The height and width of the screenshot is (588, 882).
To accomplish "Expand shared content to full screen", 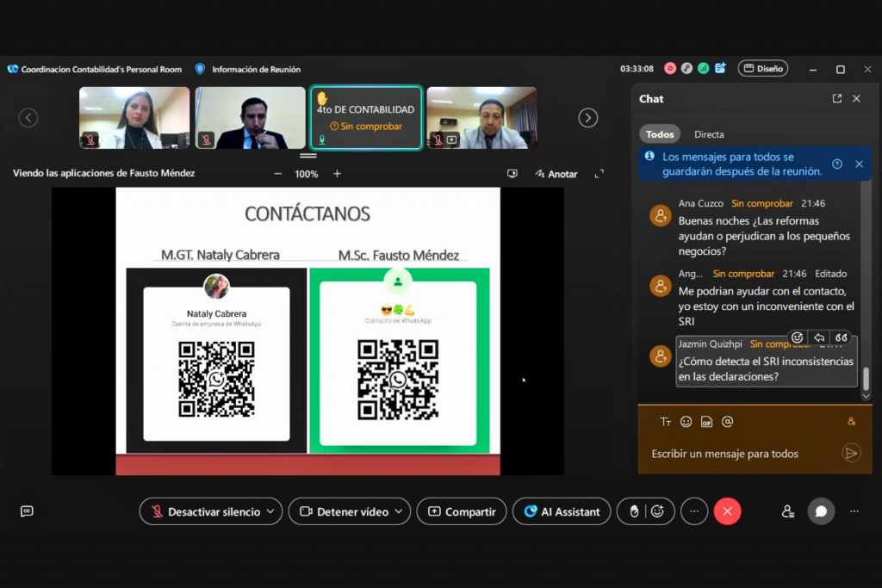I will [x=599, y=174].
